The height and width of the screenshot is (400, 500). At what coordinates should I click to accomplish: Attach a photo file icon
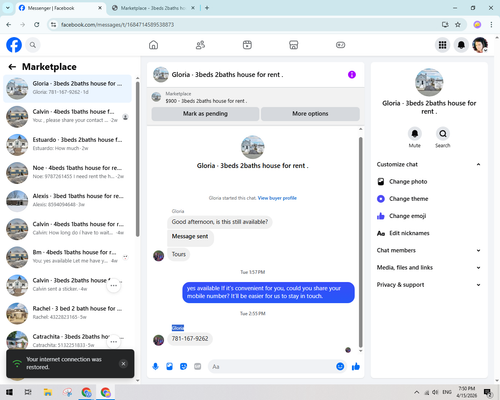tap(169, 367)
